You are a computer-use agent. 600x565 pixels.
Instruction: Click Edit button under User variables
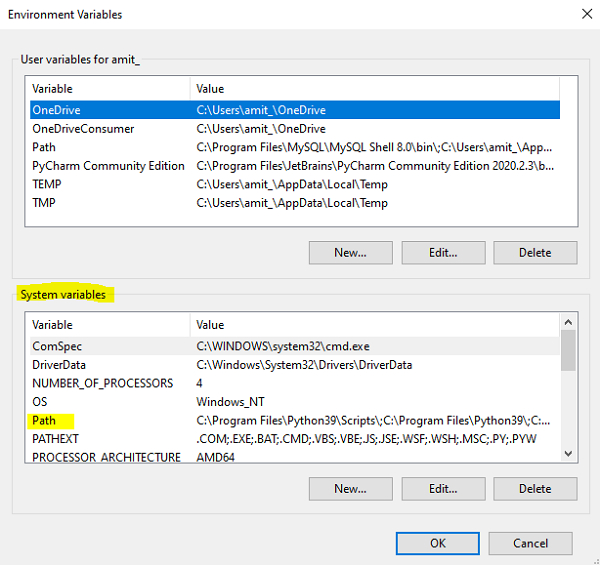442,252
